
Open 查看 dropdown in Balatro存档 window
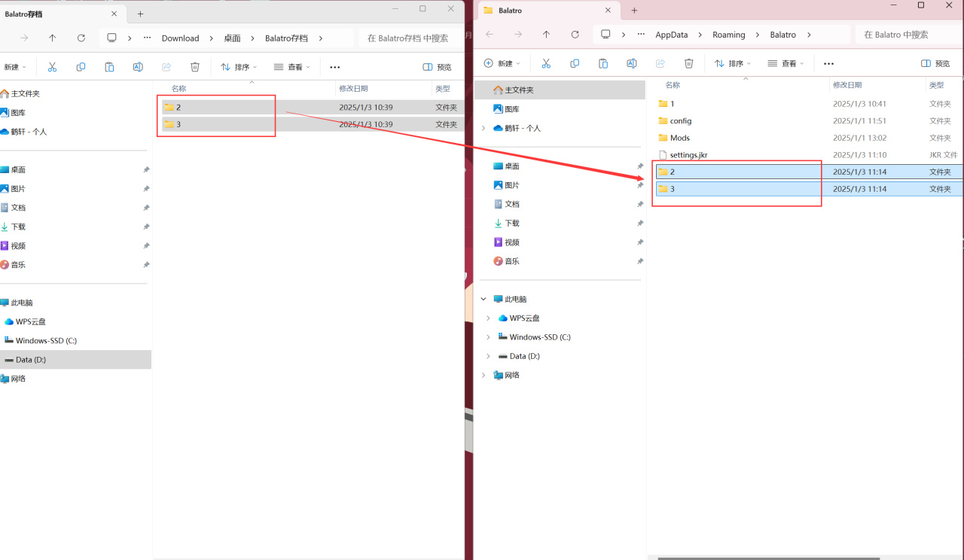(x=292, y=67)
